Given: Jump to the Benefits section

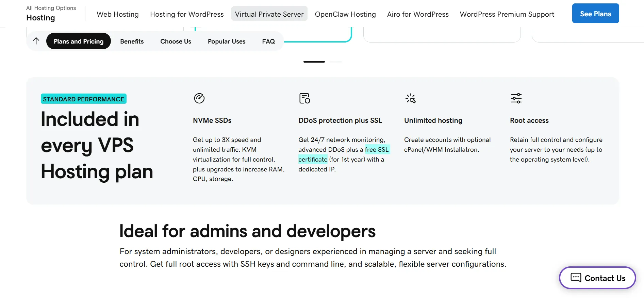Looking at the screenshot, I should pos(132,41).
